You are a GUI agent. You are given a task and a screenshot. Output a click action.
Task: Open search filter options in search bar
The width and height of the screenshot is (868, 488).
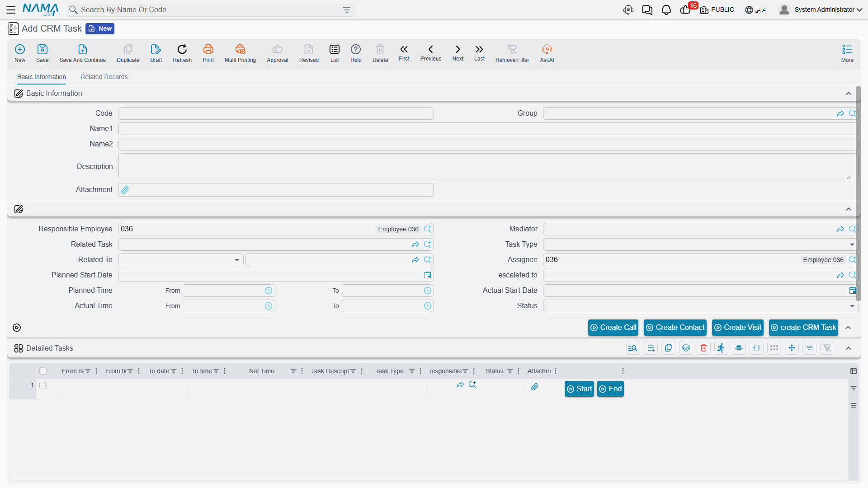coord(347,10)
